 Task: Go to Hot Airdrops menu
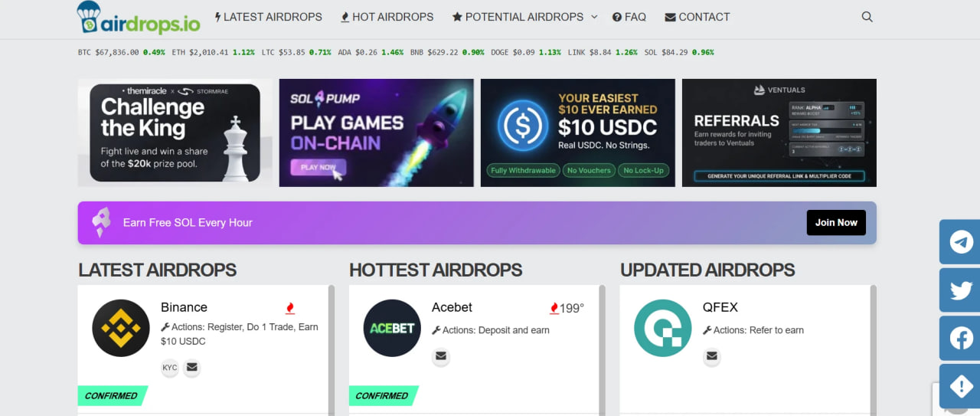tap(387, 17)
